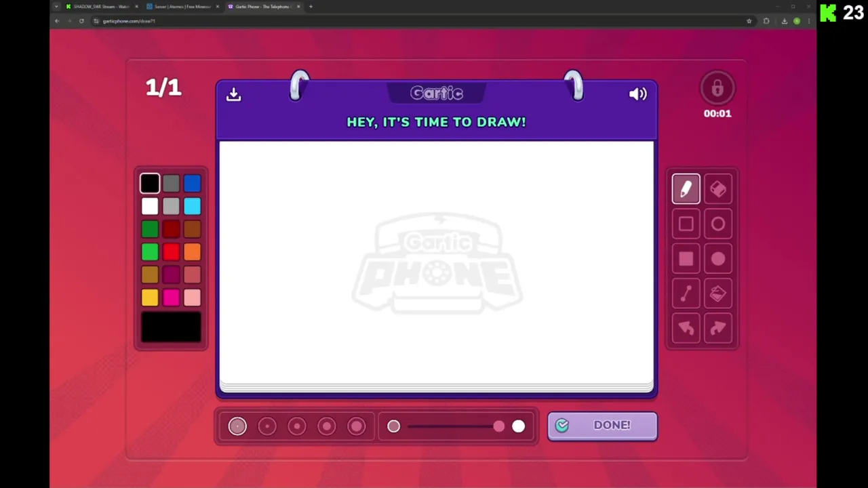Pick the cyan color swatch

(x=192, y=206)
